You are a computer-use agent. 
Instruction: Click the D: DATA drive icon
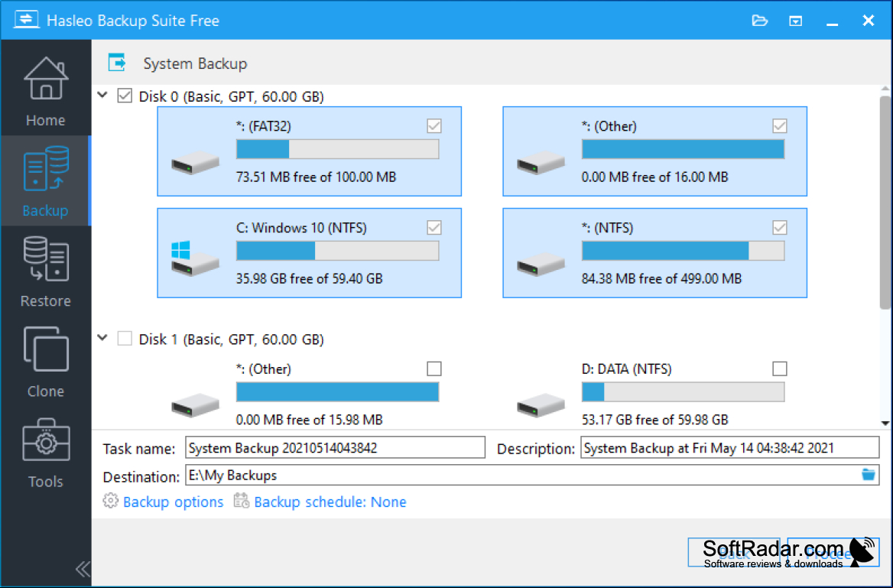coord(541,405)
